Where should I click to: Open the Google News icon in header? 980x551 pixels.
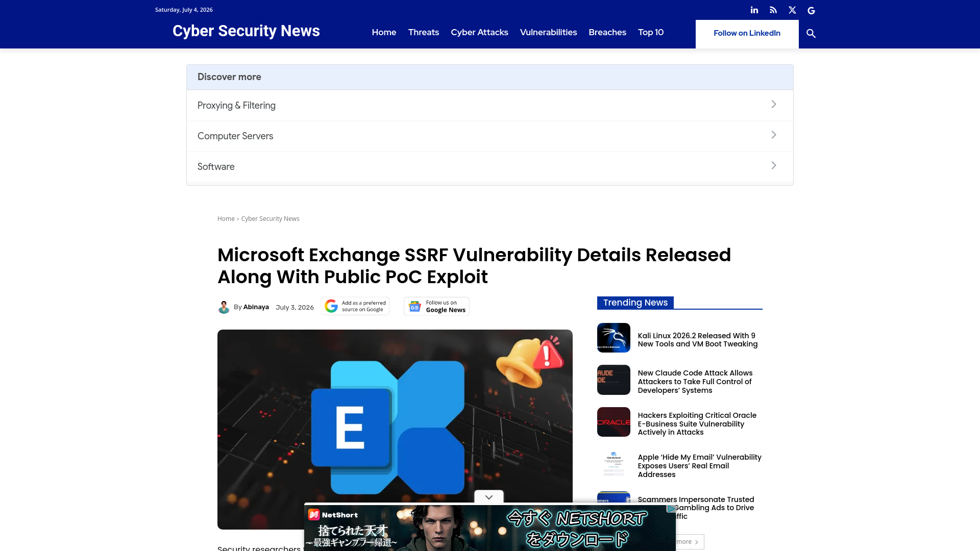tap(811, 10)
